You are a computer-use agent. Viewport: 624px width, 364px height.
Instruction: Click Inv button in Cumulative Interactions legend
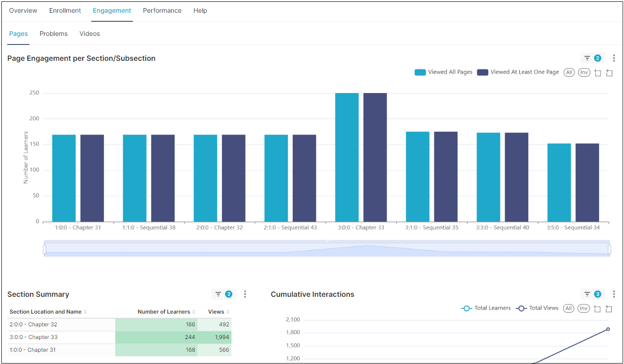pyautogui.click(x=584, y=309)
